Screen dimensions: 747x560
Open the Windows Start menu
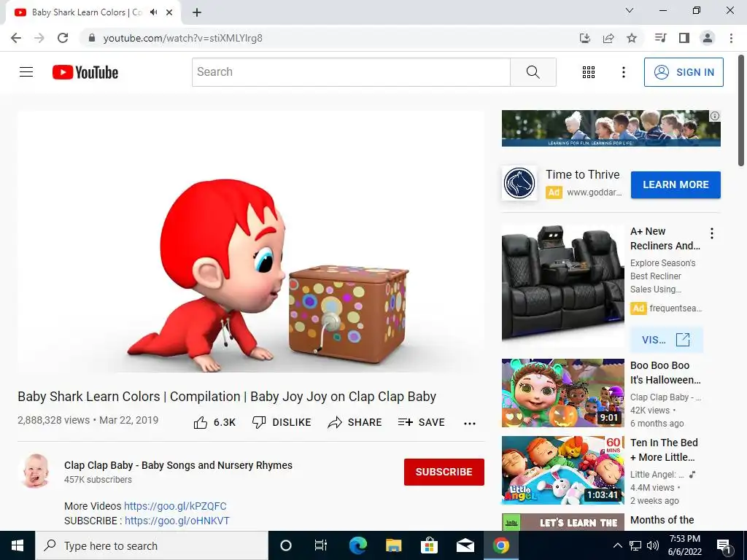(18, 545)
